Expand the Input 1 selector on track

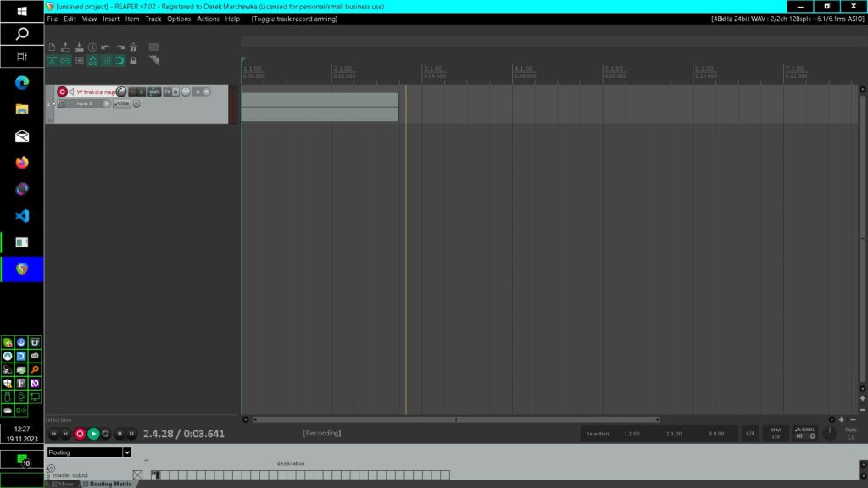point(107,103)
